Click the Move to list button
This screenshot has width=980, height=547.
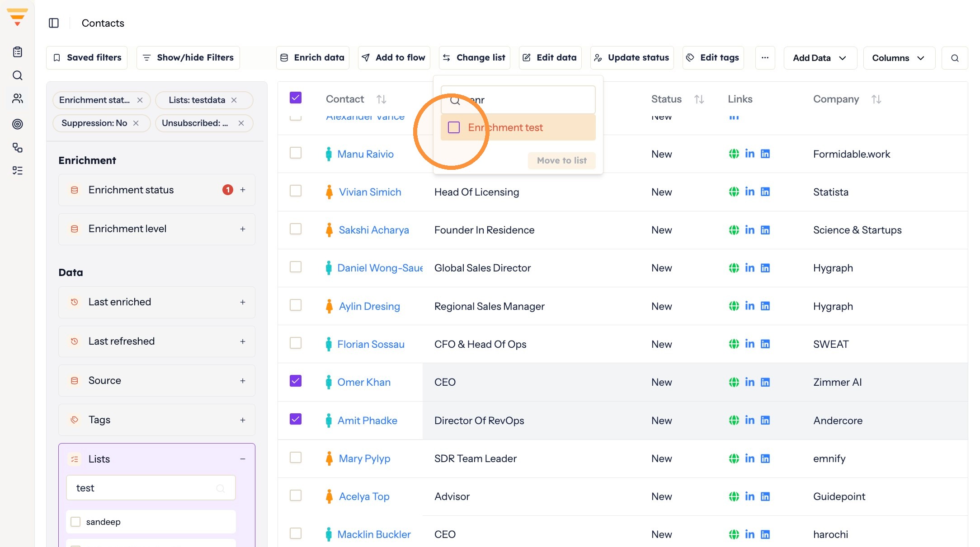coord(561,160)
